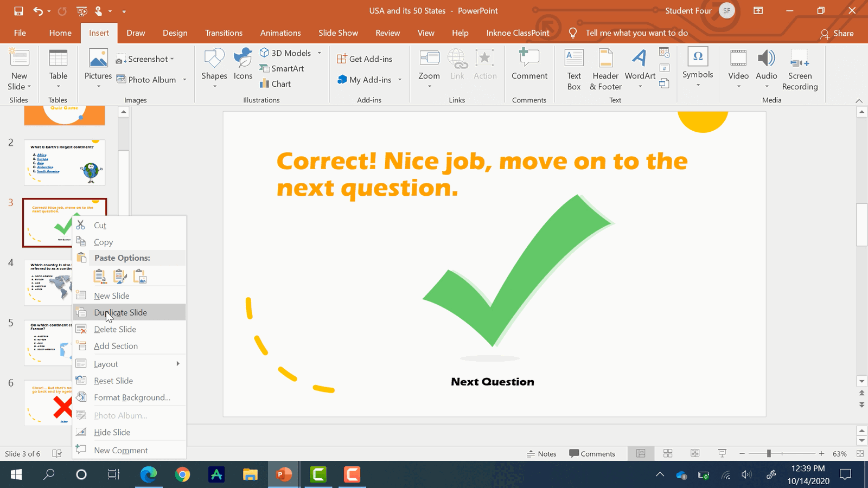Go to next slide using the double-down arrow
The height and width of the screenshot is (488, 868).
(862, 404)
